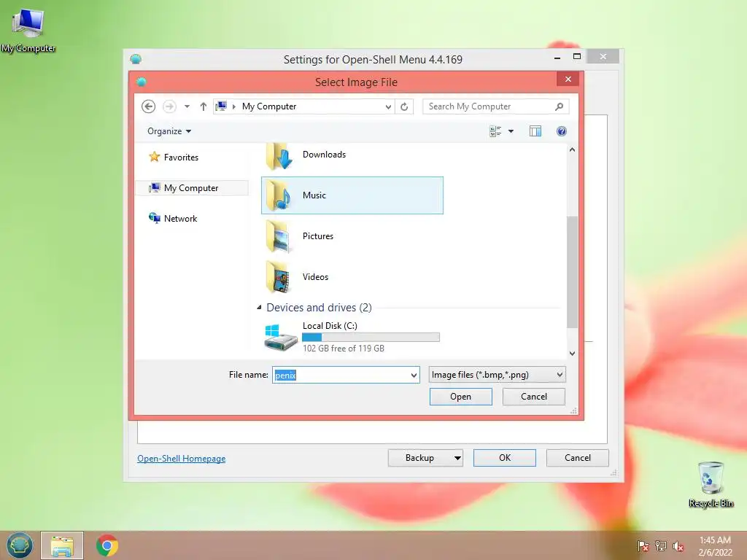747x560 pixels.
Task: Click the Open-Shell Start button in taskbar
Action: pyautogui.click(x=20, y=545)
